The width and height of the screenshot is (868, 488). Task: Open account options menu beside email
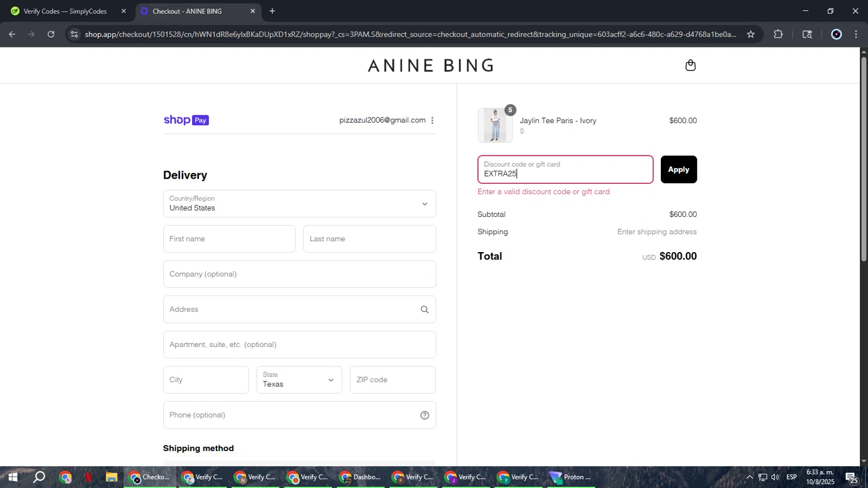(x=432, y=120)
